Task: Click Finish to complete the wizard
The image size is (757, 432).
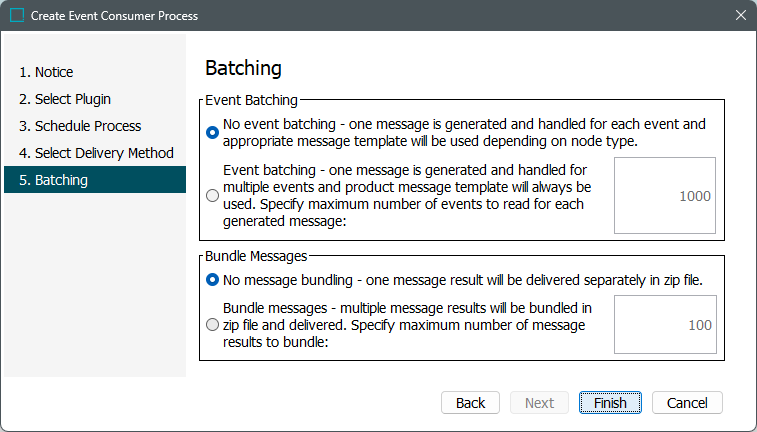Action: (x=610, y=403)
